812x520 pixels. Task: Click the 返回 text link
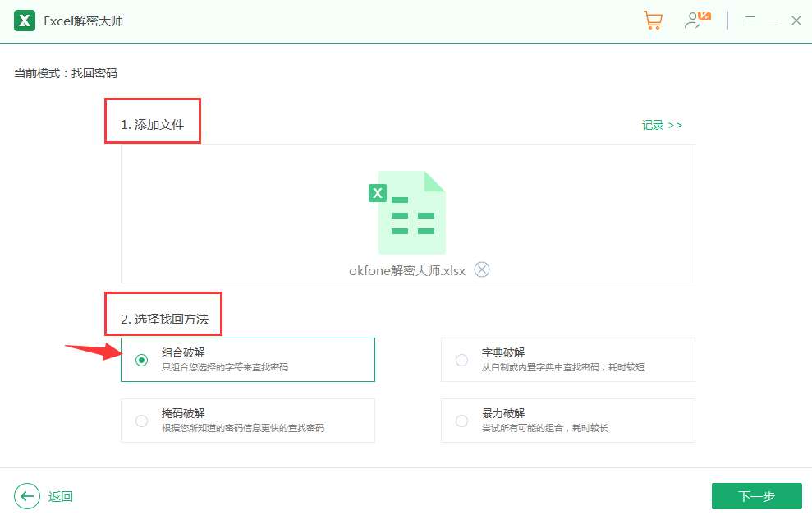point(61,497)
